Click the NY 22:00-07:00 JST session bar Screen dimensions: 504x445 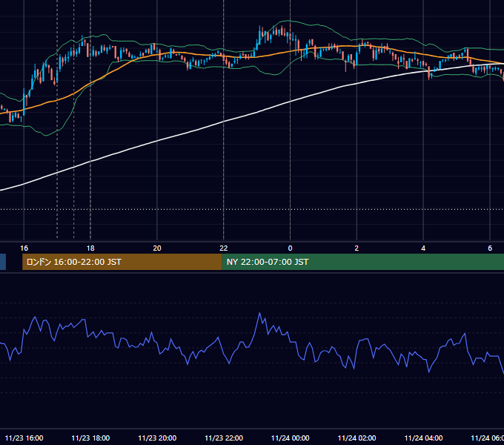pyautogui.click(x=363, y=262)
